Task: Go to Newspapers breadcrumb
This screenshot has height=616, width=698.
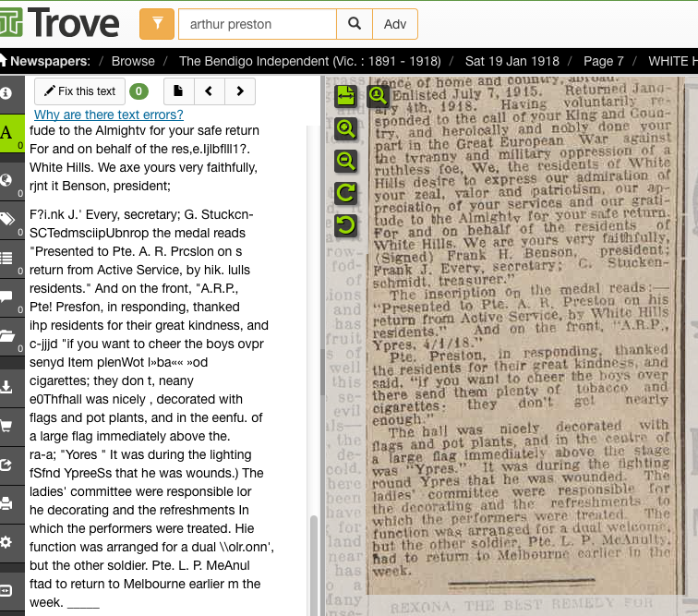Action: tap(45, 61)
